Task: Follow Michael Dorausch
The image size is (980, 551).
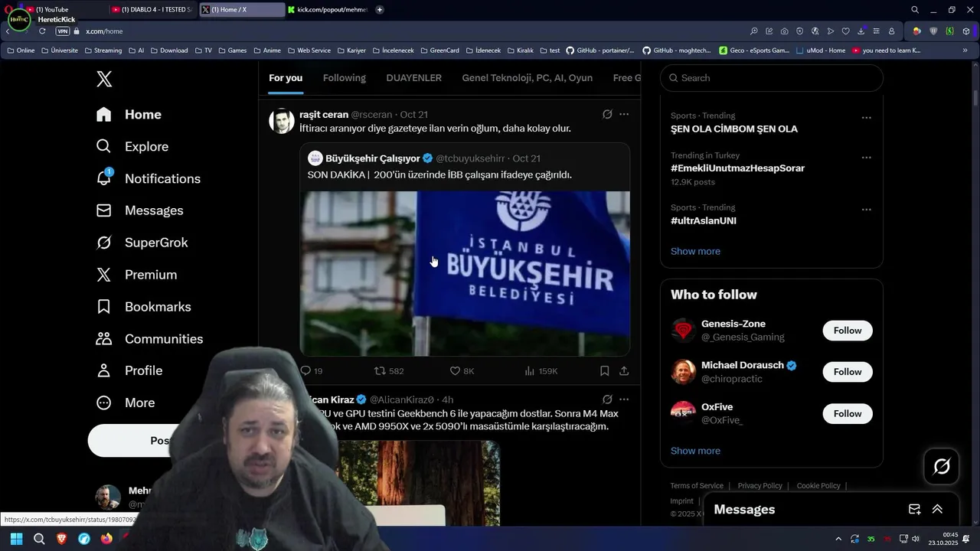Action: [x=848, y=372]
